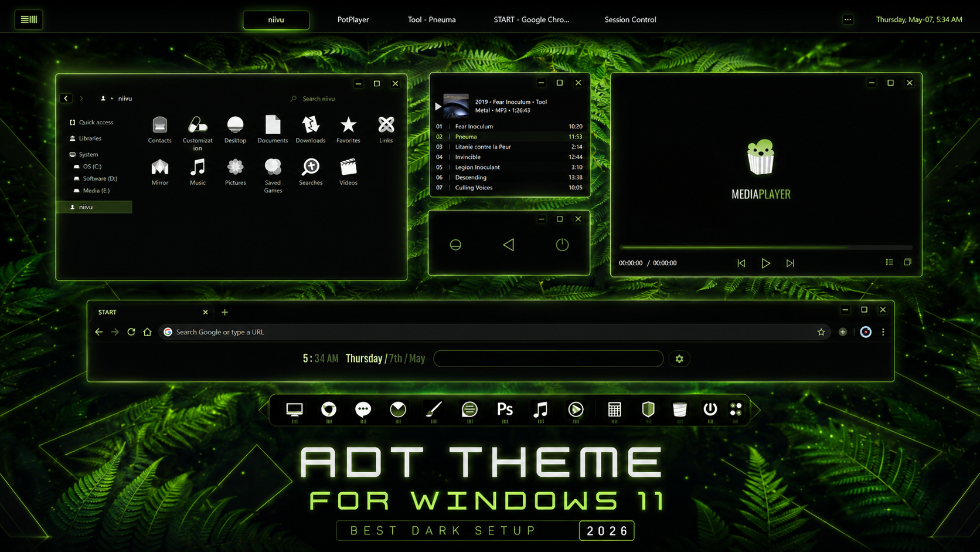Image resolution: width=980 pixels, height=552 pixels.
Task: Toggle the playlist icon in the media player
Action: [889, 262]
